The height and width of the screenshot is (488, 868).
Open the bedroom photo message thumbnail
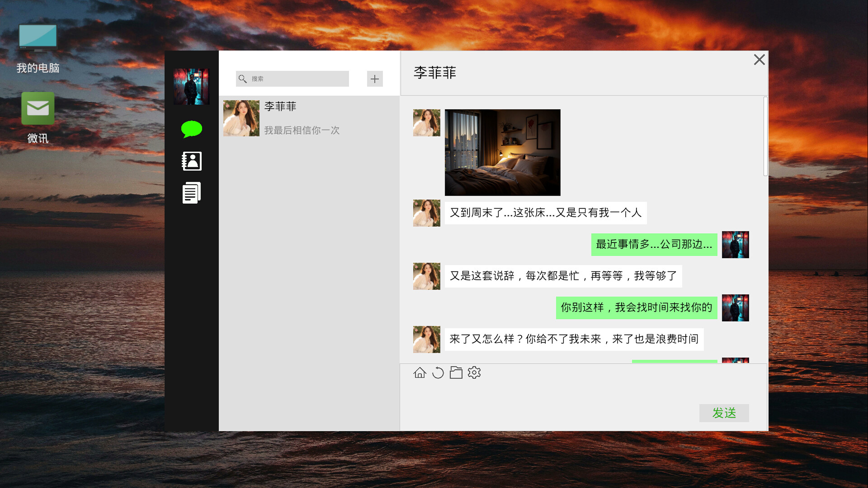coord(503,152)
